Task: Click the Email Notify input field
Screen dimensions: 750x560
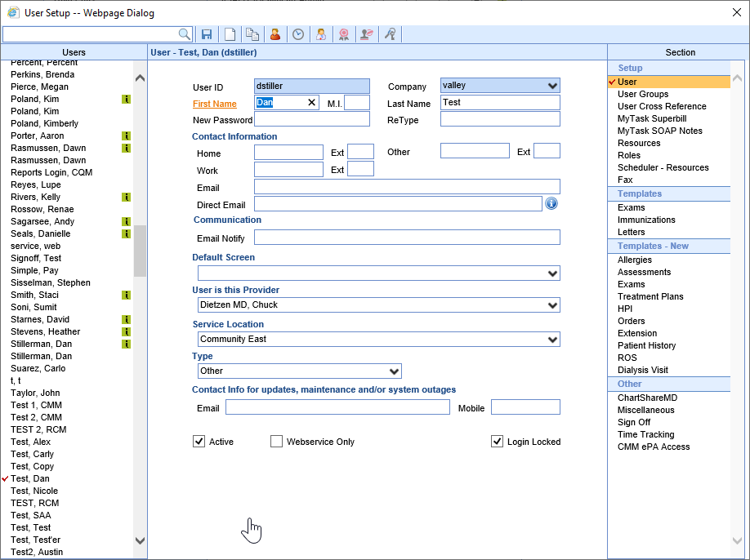Action: [x=407, y=238]
